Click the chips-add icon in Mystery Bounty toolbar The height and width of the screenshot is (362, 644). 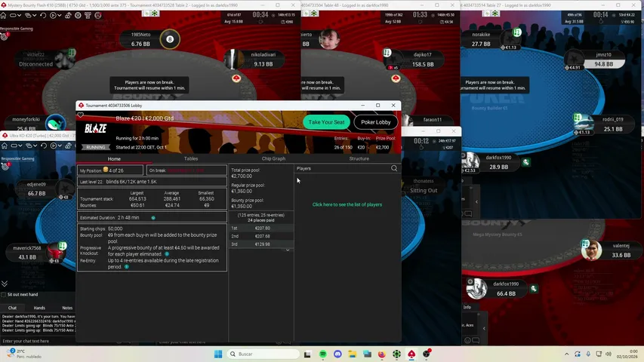click(68, 15)
